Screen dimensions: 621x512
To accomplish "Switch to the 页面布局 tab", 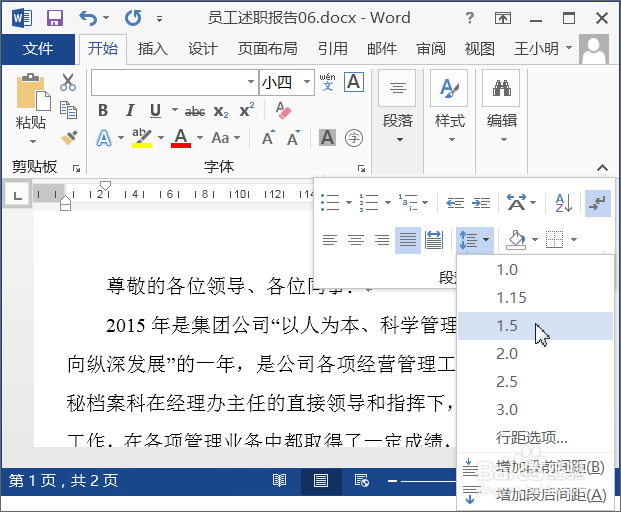I will point(268,49).
